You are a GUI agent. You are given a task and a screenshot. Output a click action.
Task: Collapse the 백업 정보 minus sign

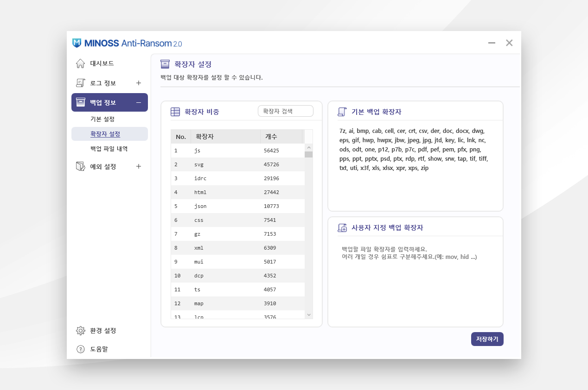click(x=139, y=102)
